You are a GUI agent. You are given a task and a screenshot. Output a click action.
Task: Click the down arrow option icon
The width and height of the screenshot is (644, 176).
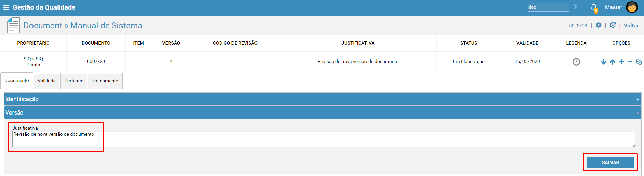pyautogui.click(x=603, y=62)
